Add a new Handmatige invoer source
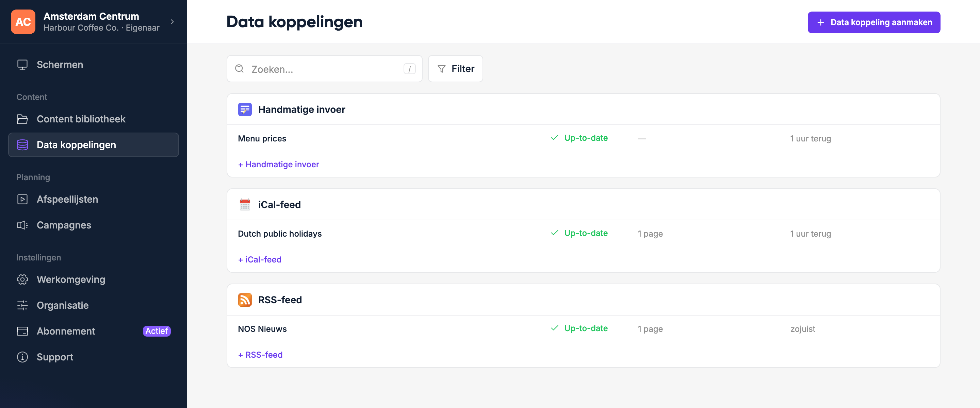This screenshot has height=408, width=980. (278, 164)
